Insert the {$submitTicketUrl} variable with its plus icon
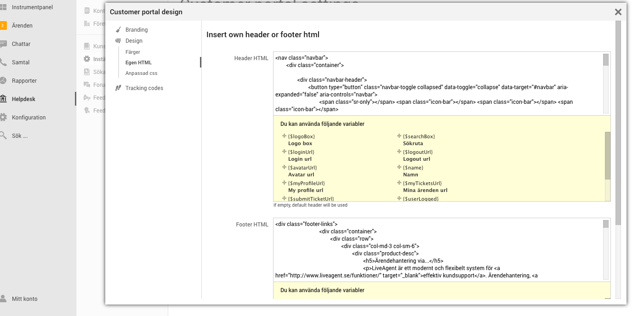 coord(284,198)
